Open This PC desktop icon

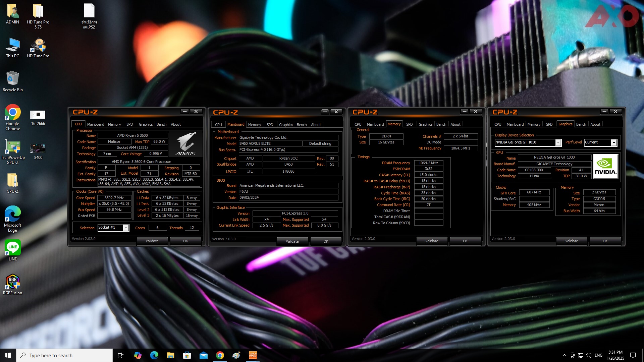(x=12, y=48)
